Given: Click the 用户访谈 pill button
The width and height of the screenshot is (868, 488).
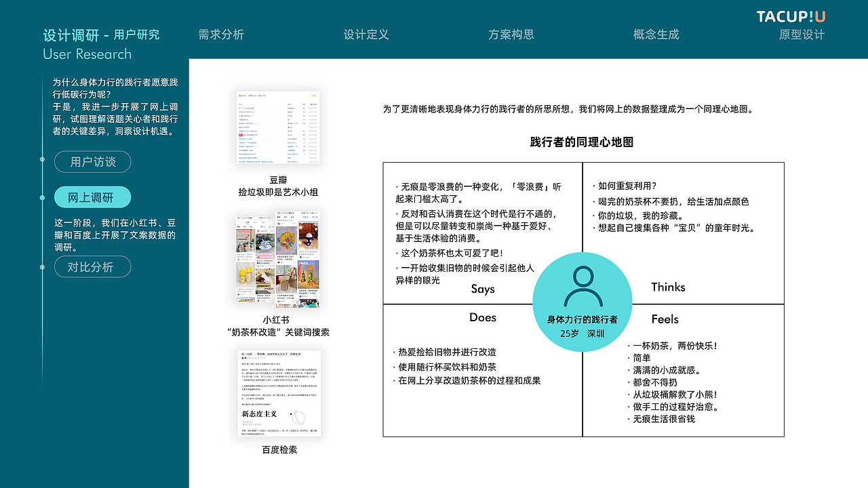Looking at the screenshot, I should pyautogui.click(x=93, y=162).
